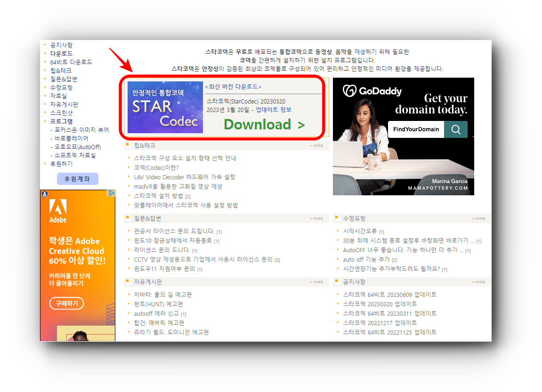Click the AdChoices icon on the Adobe ad
The width and height of the screenshot is (542, 392).
click(x=111, y=193)
